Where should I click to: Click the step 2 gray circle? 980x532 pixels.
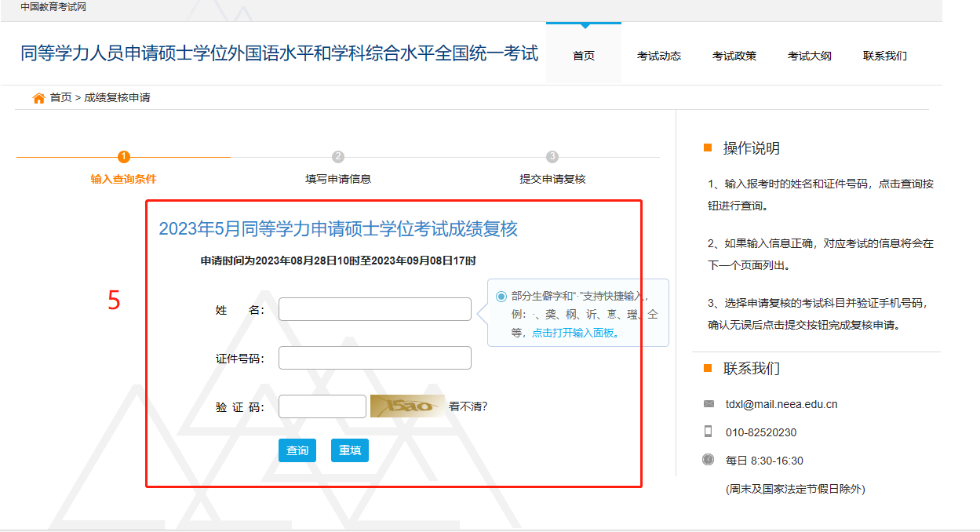point(338,157)
